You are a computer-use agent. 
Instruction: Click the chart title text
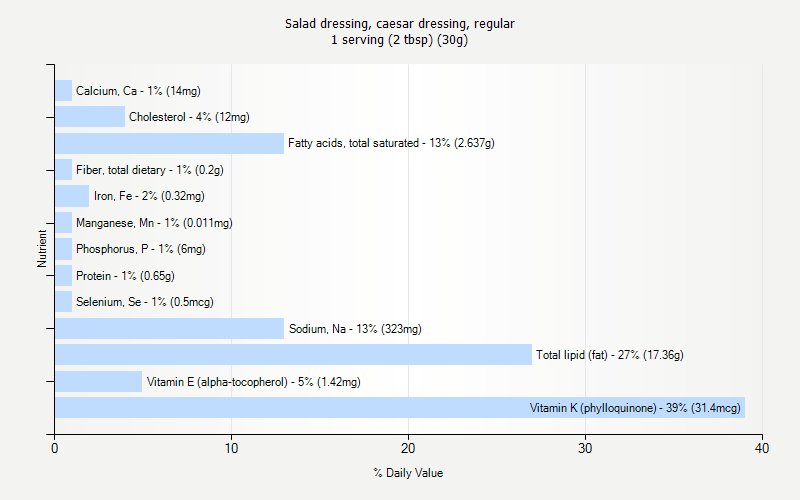click(x=399, y=23)
